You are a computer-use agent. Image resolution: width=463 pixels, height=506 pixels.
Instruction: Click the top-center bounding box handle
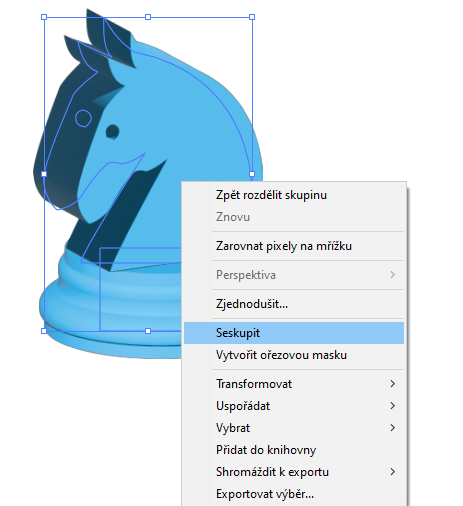tap(148, 17)
